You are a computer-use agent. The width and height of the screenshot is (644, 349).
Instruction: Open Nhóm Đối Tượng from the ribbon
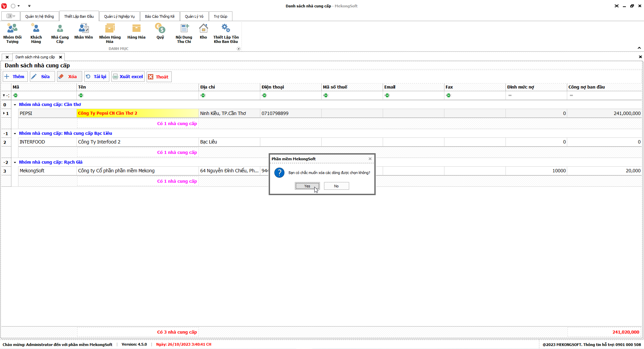[12, 33]
